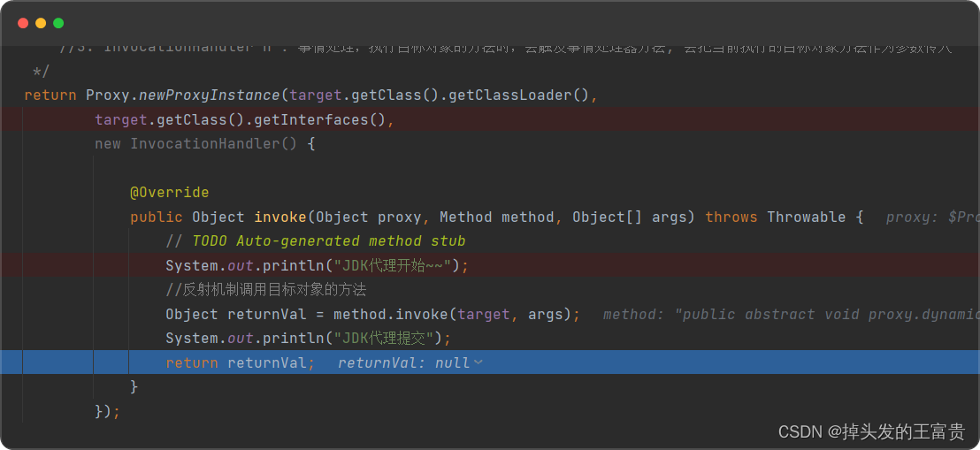This screenshot has width=980, height=450.
Task: Click the "JDK代理开始~~" string literal
Action: tap(393, 265)
